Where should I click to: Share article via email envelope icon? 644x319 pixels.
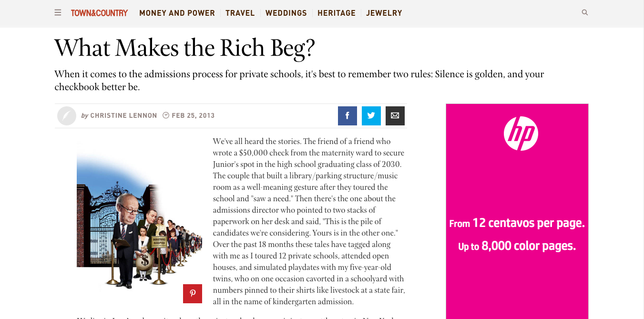pyautogui.click(x=395, y=115)
